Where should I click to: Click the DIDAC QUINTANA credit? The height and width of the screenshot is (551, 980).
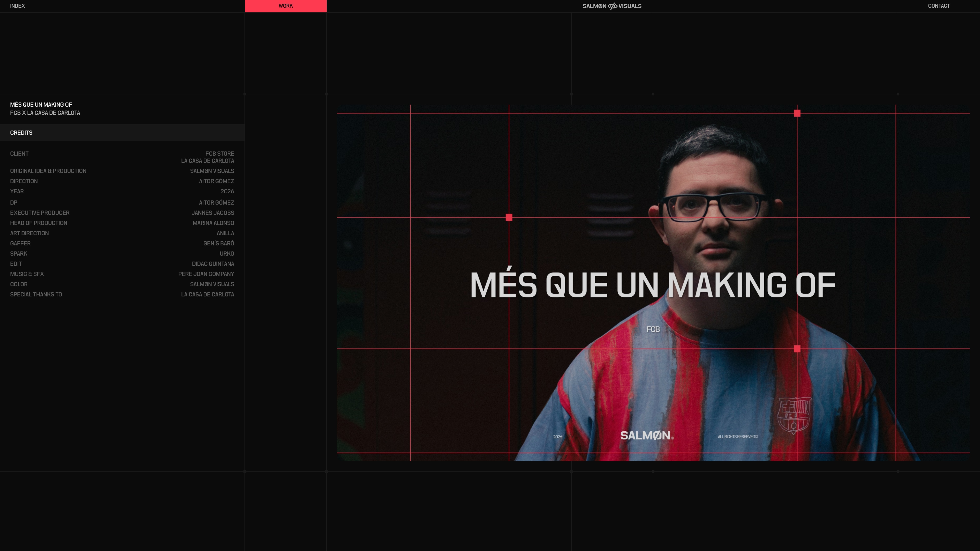coord(213,264)
